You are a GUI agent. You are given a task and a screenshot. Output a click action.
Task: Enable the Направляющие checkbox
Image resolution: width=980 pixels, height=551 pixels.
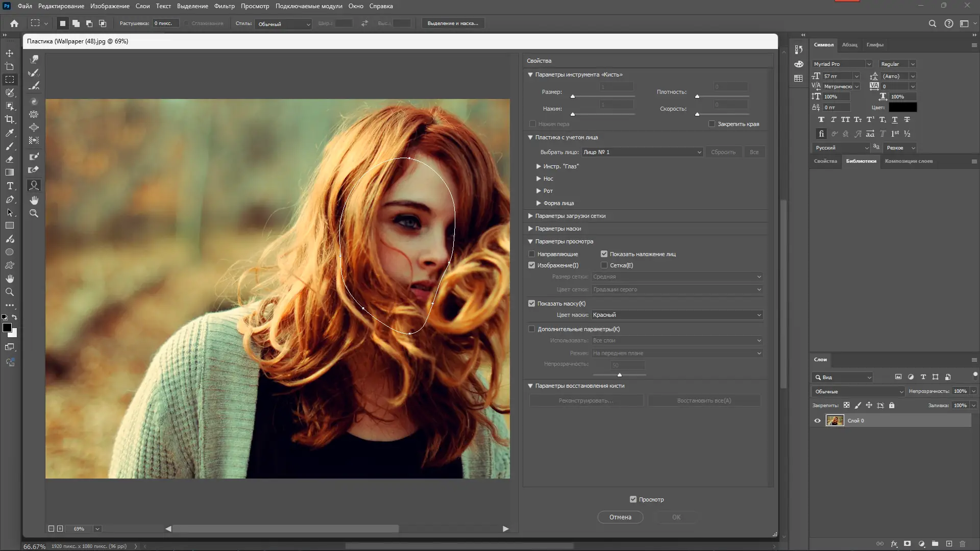(531, 254)
